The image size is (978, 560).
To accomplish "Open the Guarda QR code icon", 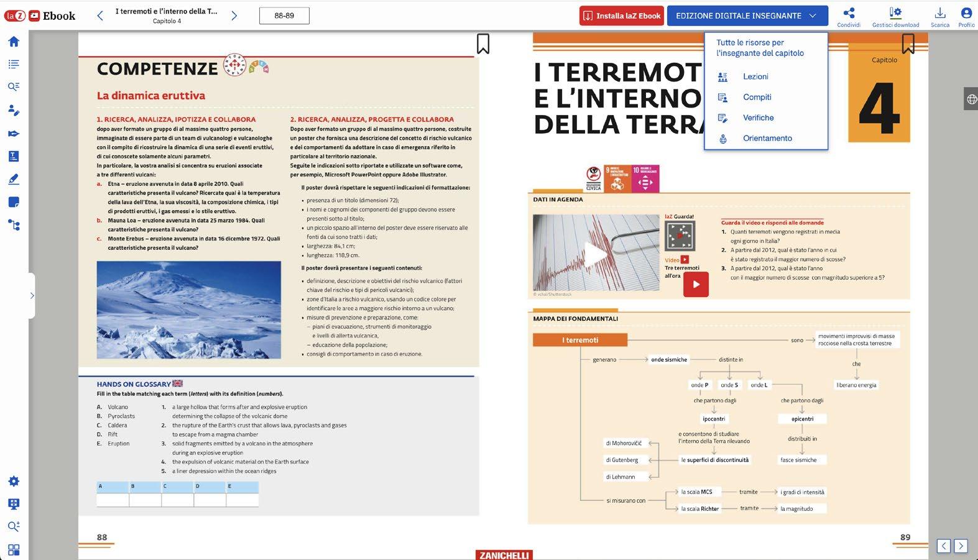I will click(x=680, y=236).
